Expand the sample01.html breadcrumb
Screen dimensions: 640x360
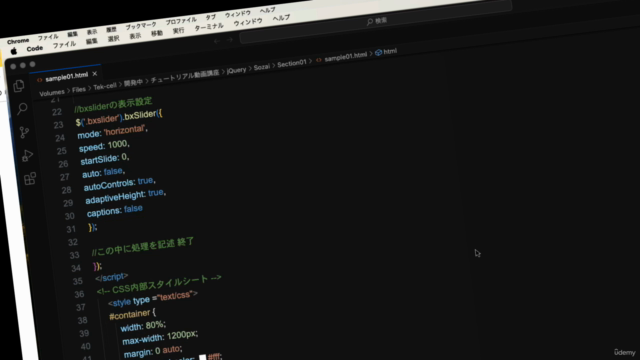(345, 56)
